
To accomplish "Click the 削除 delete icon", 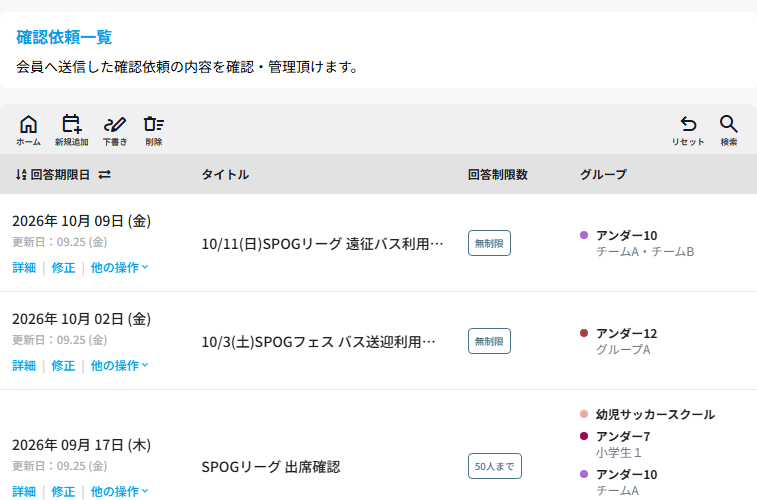I will coord(154,130).
